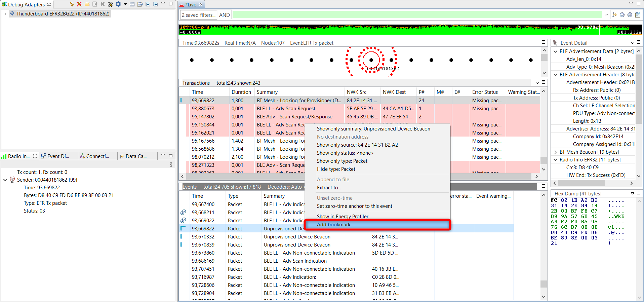Screen dimensions: 644x302
Task: Open the Transactions pane view menu arrow
Action: pyautogui.click(x=537, y=83)
